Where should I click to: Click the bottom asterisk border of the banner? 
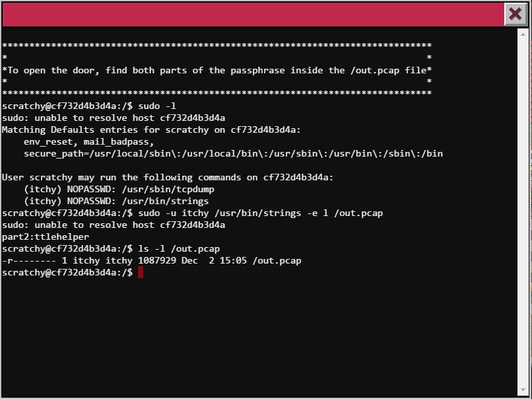216,94
